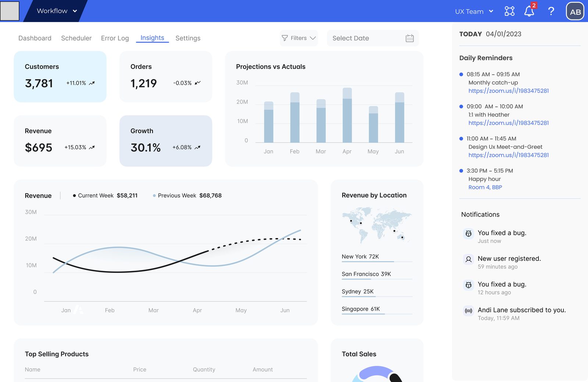Click the 'Andi Lane subscribed to you.' notification

click(514, 314)
